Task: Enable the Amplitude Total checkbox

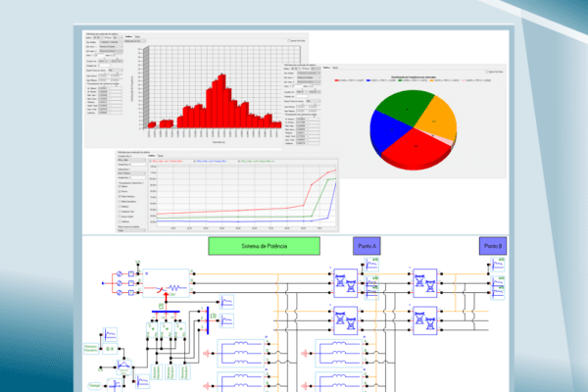Action: [x=120, y=212]
